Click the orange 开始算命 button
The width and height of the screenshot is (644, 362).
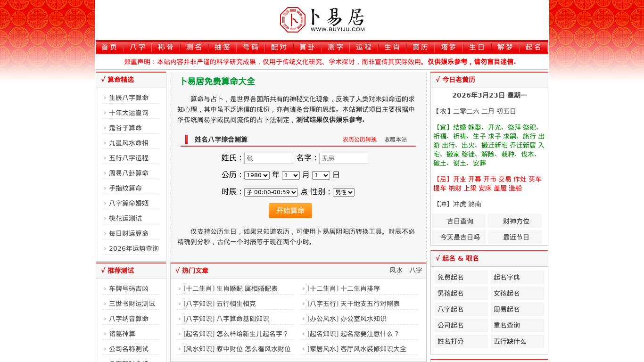click(x=290, y=211)
